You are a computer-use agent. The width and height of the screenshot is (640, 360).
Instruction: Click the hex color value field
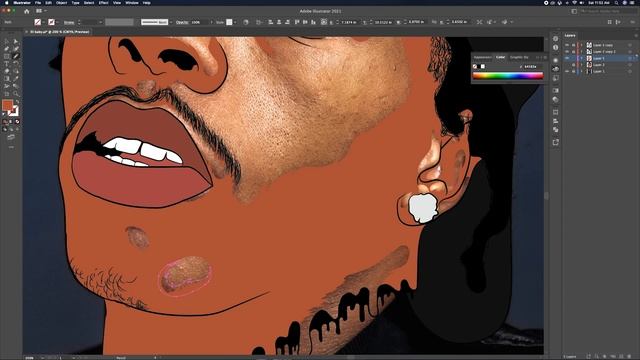(x=532, y=67)
